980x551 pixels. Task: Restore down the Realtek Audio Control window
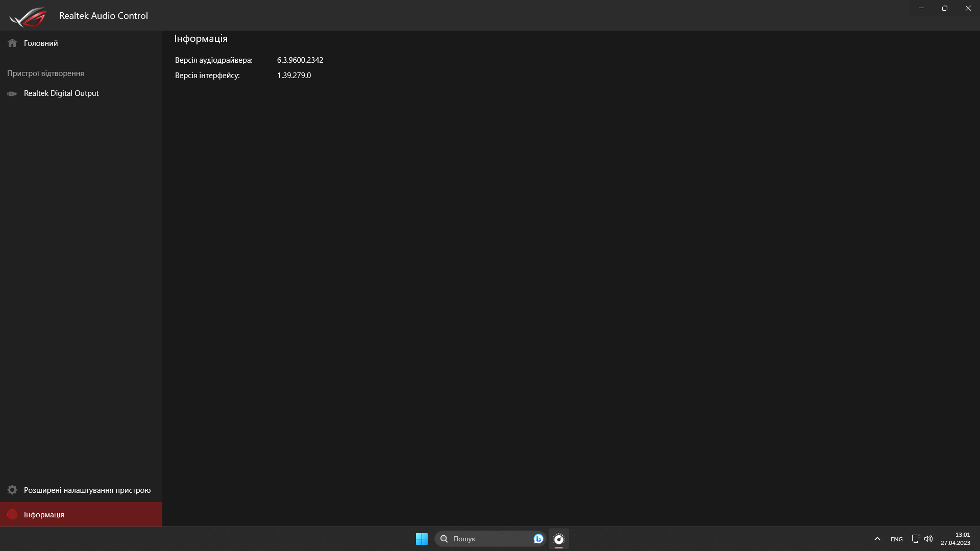click(x=945, y=8)
